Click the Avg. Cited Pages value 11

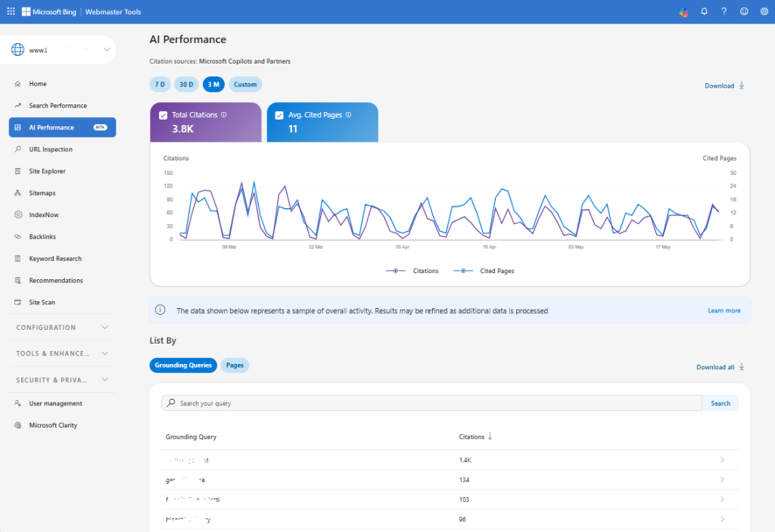pos(293,129)
